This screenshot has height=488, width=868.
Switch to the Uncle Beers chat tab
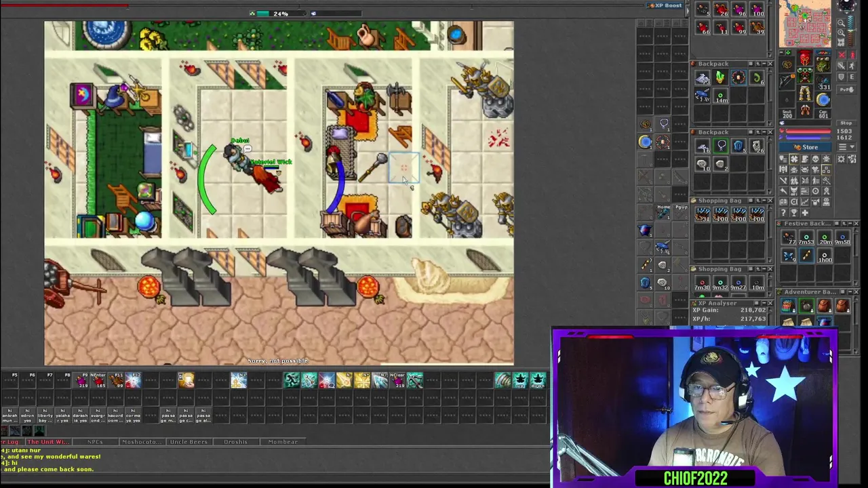(x=189, y=442)
